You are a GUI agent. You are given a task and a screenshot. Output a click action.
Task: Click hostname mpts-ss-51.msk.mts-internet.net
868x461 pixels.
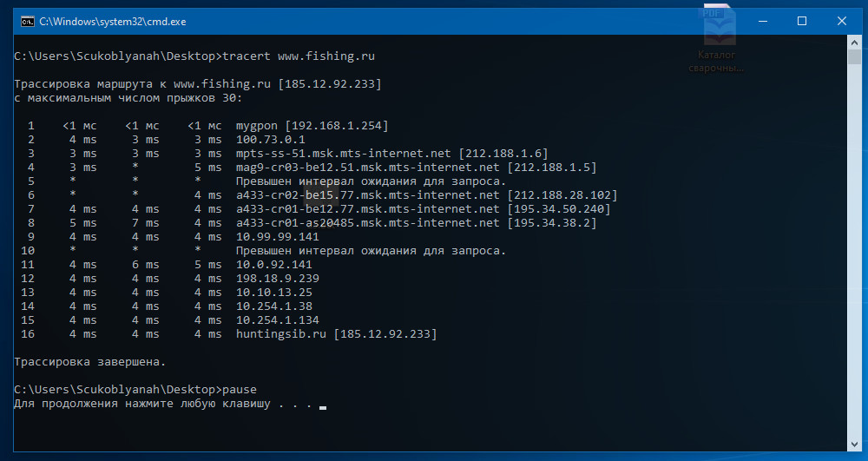[x=344, y=154]
